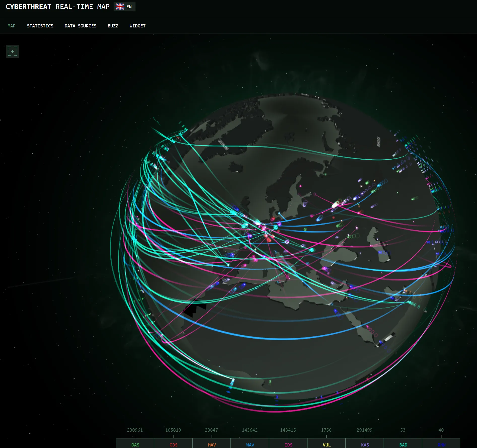Click the OAS counter showing 230961
The height and width of the screenshot is (448, 477).
(x=135, y=430)
